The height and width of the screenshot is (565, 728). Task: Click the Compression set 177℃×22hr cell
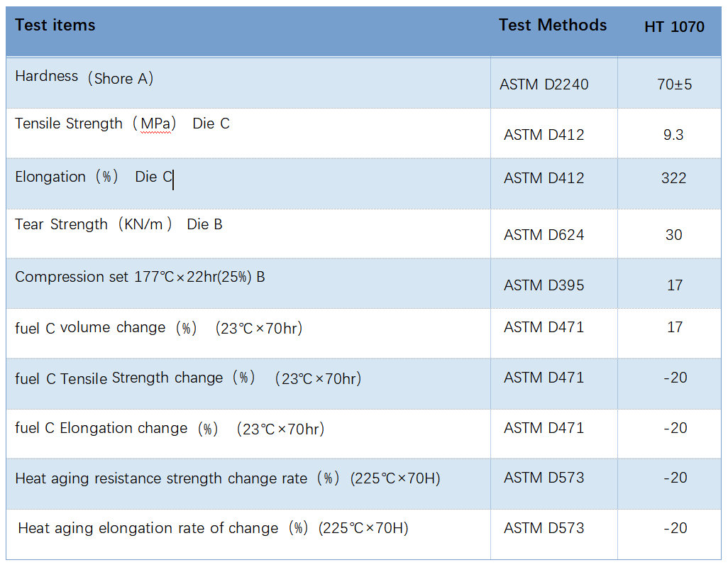click(x=140, y=278)
